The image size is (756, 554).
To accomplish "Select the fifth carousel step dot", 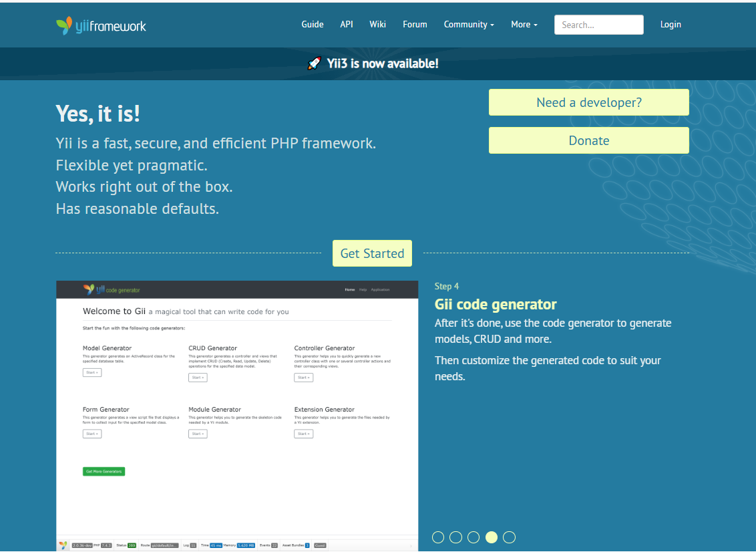I will tap(509, 537).
